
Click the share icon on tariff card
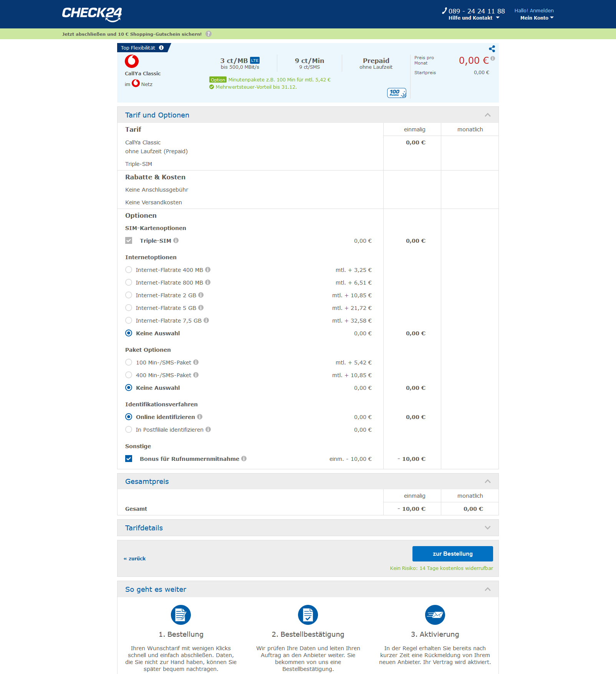[x=492, y=49]
